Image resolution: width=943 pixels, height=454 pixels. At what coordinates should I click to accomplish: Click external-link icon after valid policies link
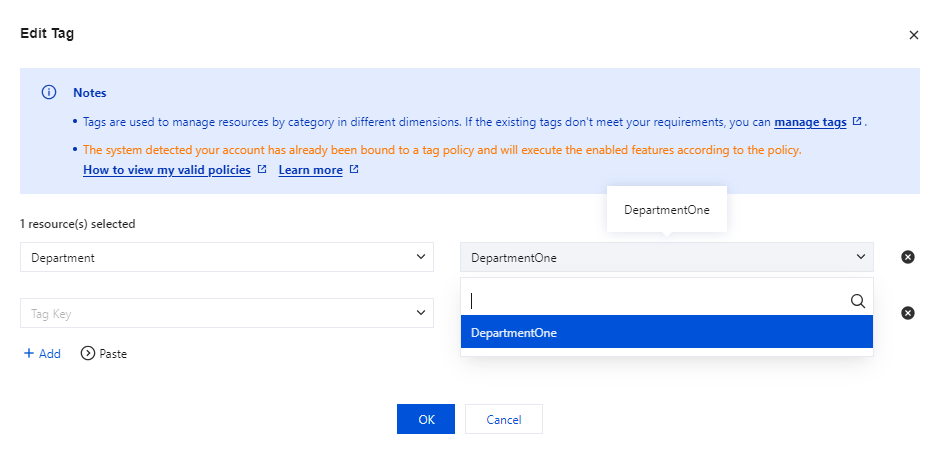[x=262, y=170]
